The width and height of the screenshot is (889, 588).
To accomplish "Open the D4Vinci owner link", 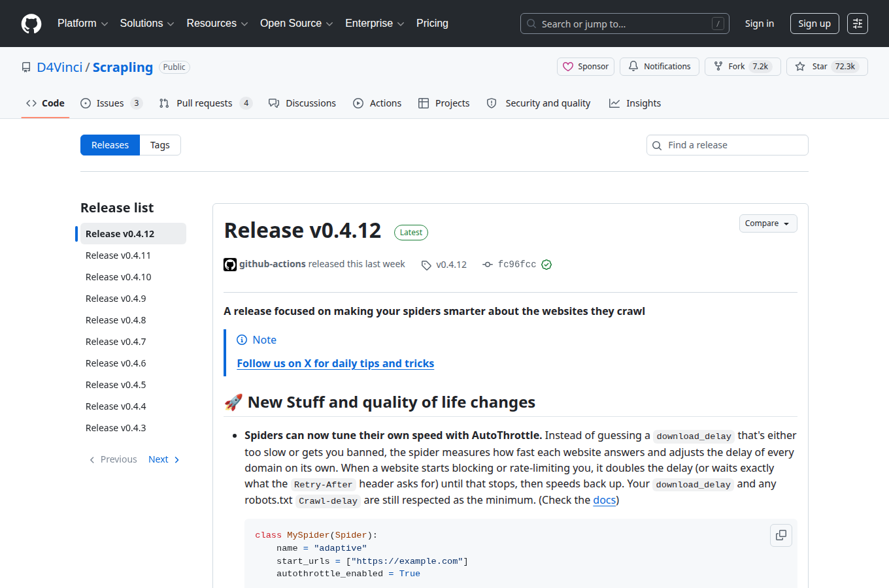I will (x=59, y=67).
